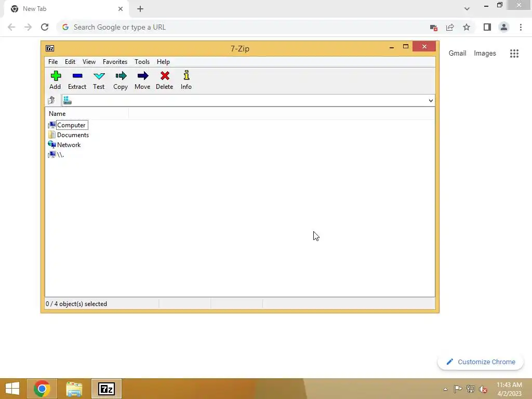
Task: Click Chrome's back navigation arrow
Action: (11, 27)
